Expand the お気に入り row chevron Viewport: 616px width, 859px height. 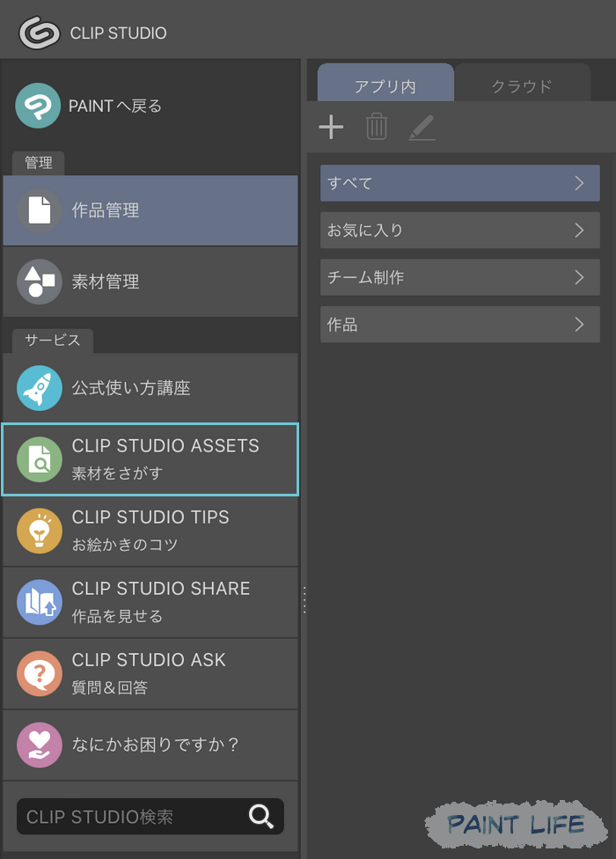pos(579,231)
